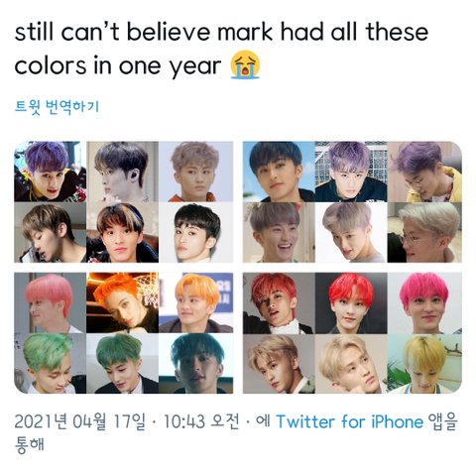Click the dark teal hair photo
Image resolution: width=476 pixels, height=468 pixels.
tap(196, 363)
